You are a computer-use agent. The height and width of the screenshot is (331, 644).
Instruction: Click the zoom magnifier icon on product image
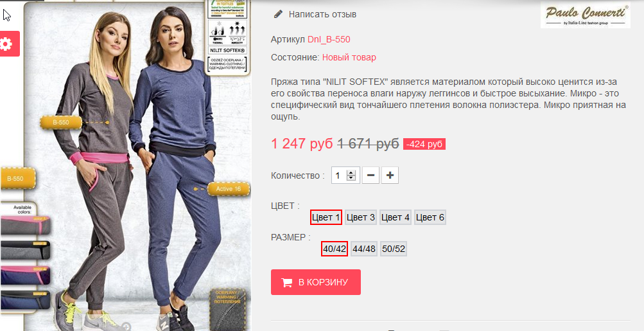coord(126,326)
